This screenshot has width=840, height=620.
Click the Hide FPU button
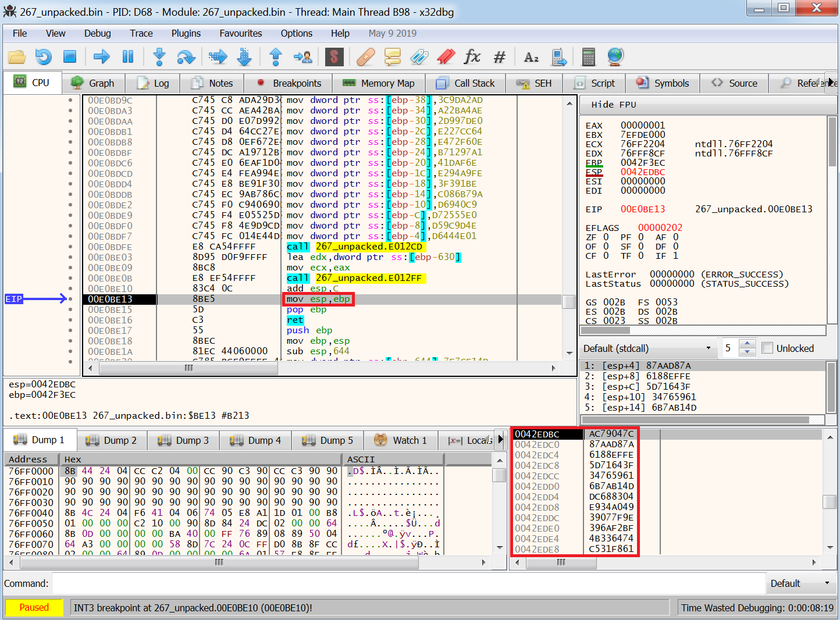(614, 105)
